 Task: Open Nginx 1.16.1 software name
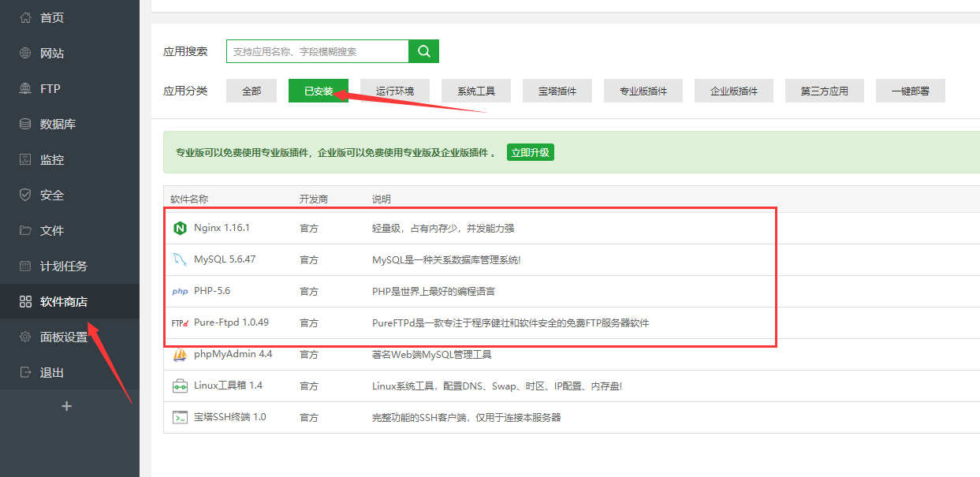coord(222,228)
